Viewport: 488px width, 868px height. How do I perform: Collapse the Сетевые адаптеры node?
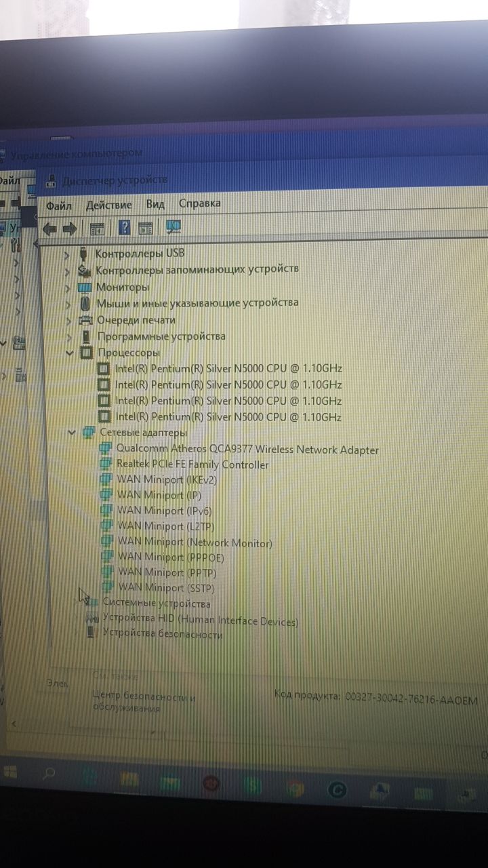[71, 433]
